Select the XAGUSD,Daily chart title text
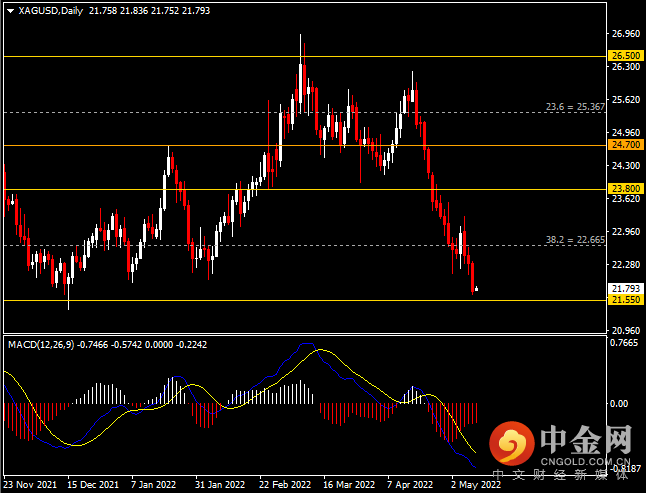Screen dimensions: 646x493 [51, 11]
